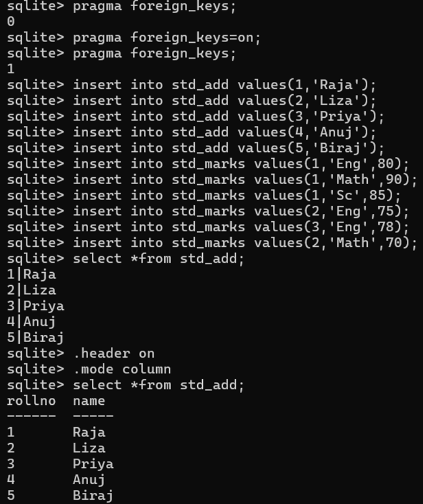Click the '4|Anuj' output row
423x504 pixels.
[32, 321]
